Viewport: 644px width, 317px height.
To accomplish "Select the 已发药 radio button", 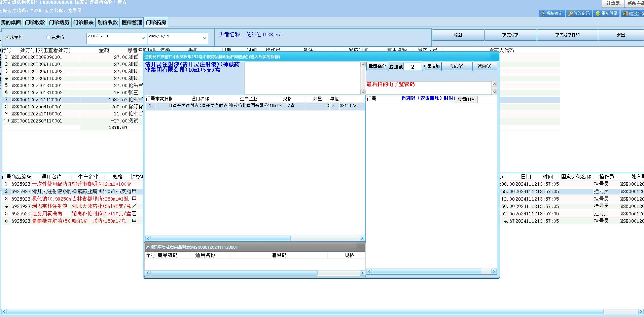I will click(x=49, y=37).
